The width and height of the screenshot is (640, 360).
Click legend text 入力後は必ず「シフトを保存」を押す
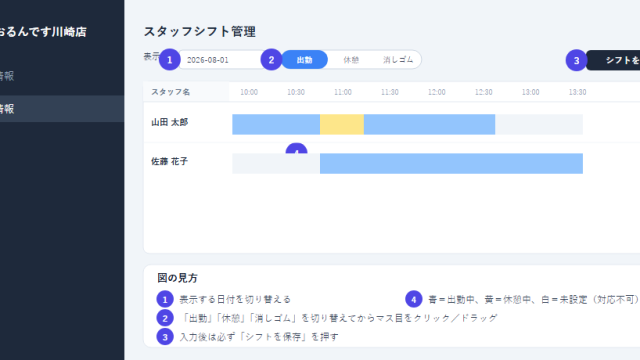click(259, 337)
